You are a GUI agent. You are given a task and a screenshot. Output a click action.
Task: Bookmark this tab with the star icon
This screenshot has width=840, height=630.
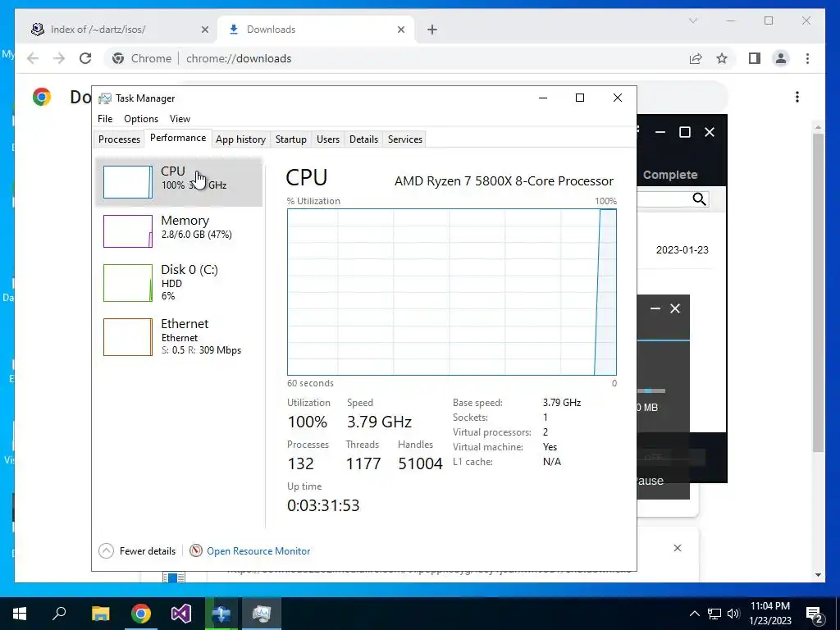coord(722,58)
